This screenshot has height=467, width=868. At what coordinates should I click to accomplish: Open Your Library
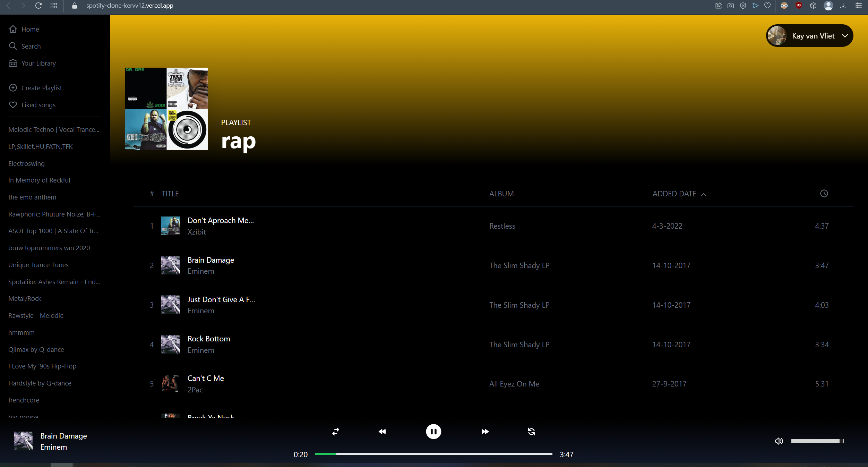coord(38,63)
